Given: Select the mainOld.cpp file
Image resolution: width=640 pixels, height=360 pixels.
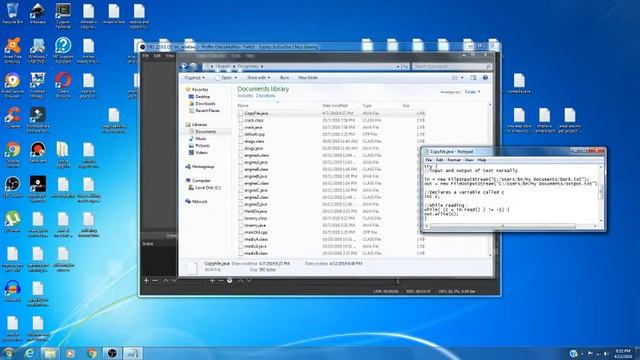Looking at the screenshot, I should [x=256, y=232].
